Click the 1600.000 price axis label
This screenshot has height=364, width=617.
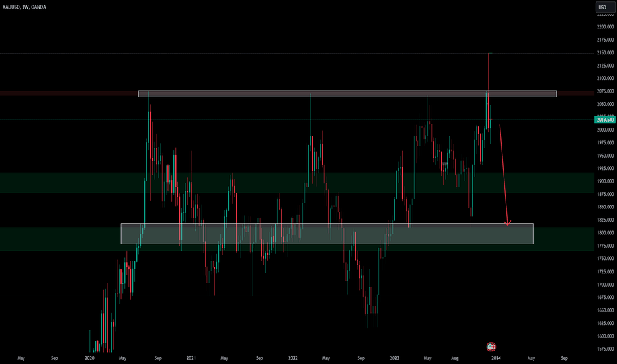pyautogui.click(x=605, y=336)
